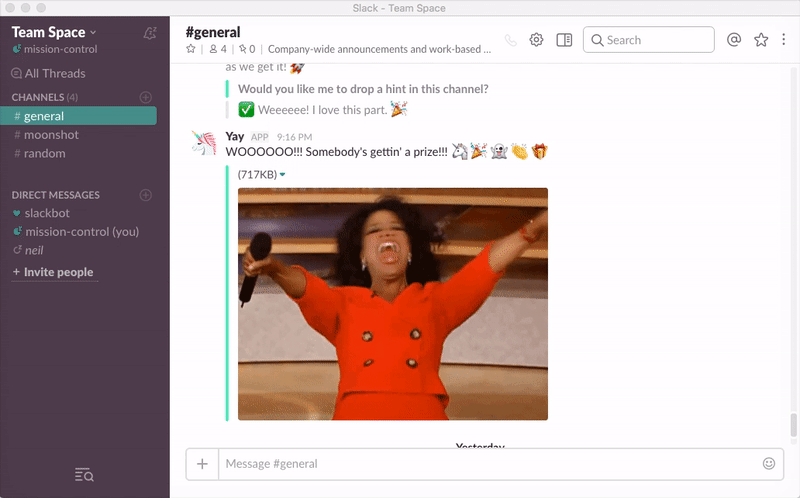This screenshot has width=800, height=498.
Task: Open the emoji picker smiley
Action: (769, 463)
